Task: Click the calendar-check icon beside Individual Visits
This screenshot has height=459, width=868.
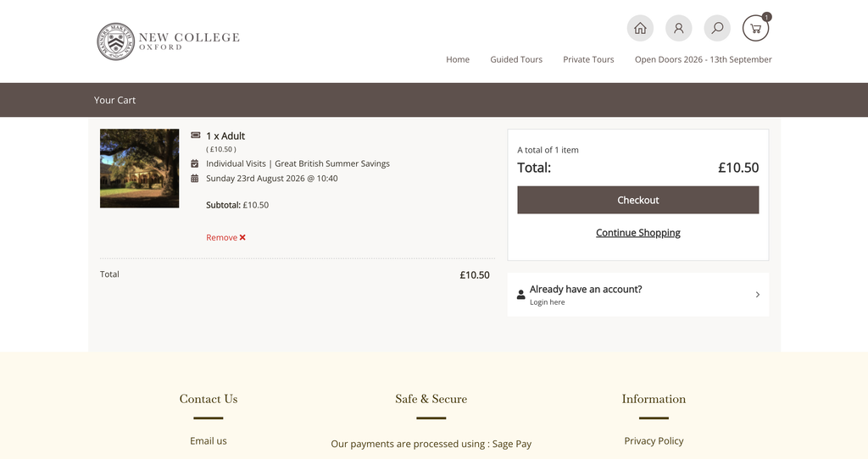Action: point(195,163)
